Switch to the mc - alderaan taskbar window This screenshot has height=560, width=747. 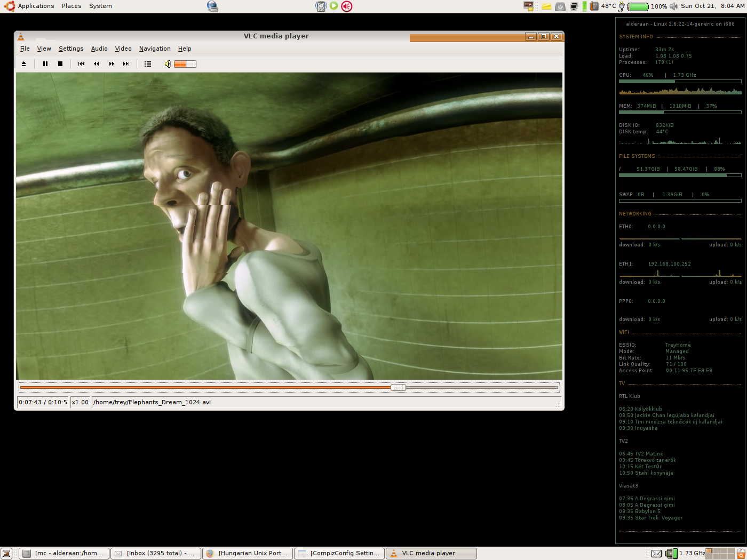(65, 554)
